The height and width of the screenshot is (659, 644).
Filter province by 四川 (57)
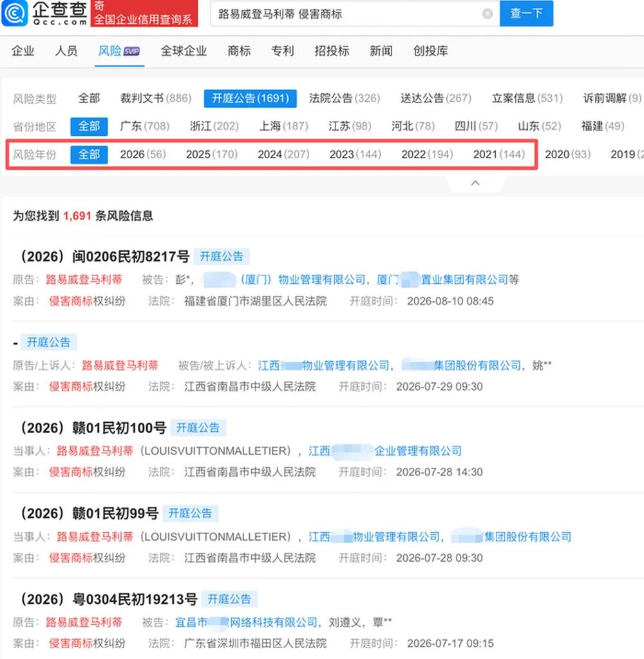(476, 126)
